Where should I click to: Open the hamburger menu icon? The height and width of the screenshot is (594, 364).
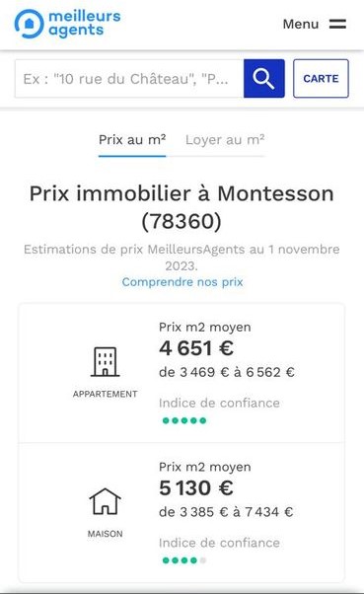click(337, 24)
